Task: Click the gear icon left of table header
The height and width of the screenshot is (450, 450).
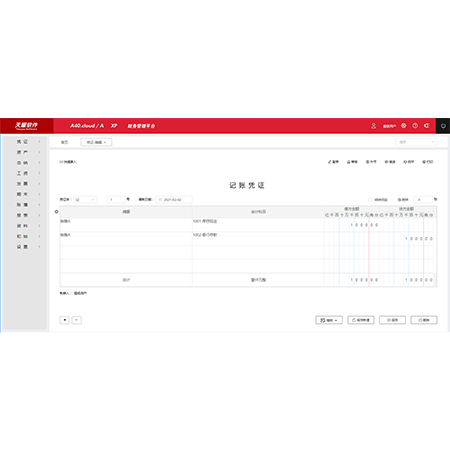Action: (x=56, y=212)
